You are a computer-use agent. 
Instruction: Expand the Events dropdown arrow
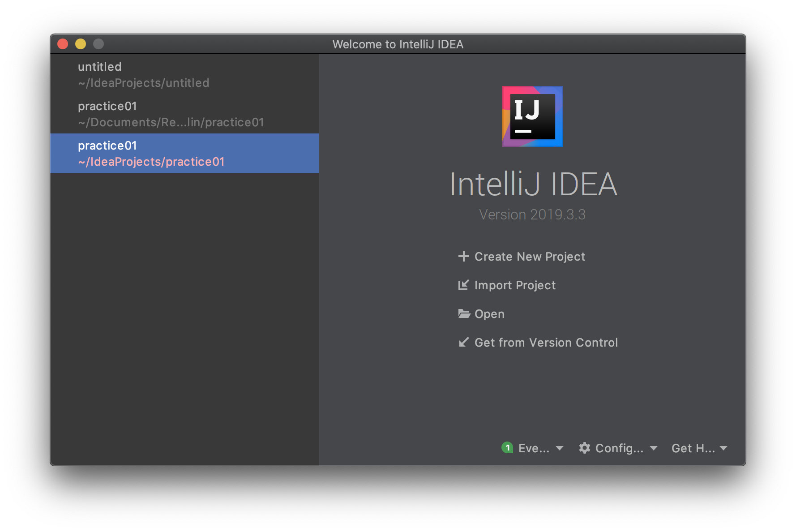(560, 448)
